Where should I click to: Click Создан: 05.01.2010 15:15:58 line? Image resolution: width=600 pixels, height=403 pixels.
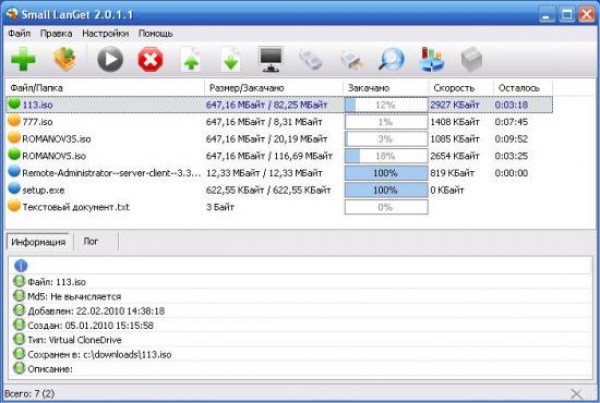[x=90, y=326]
